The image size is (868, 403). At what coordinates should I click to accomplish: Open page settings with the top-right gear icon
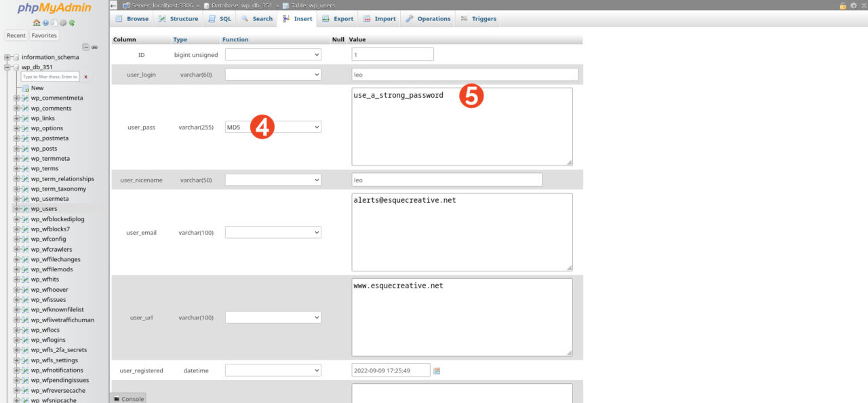pyautogui.click(x=854, y=6)
